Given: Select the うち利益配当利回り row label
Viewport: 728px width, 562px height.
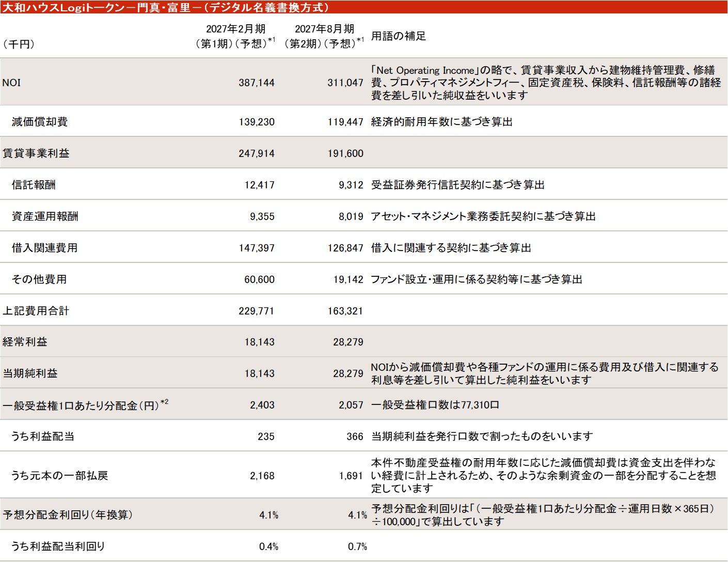Looking at the screenshot, I should coord(58,547).
